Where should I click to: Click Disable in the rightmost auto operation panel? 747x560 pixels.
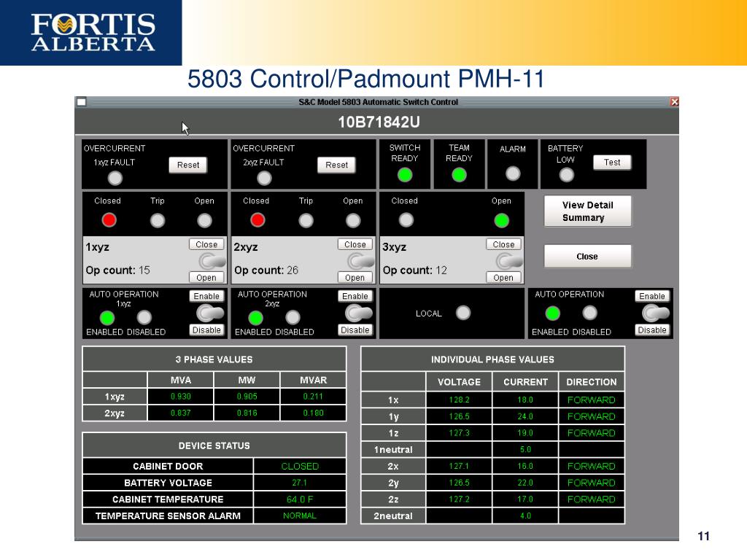pyautogui.click(x=652, y=330)
